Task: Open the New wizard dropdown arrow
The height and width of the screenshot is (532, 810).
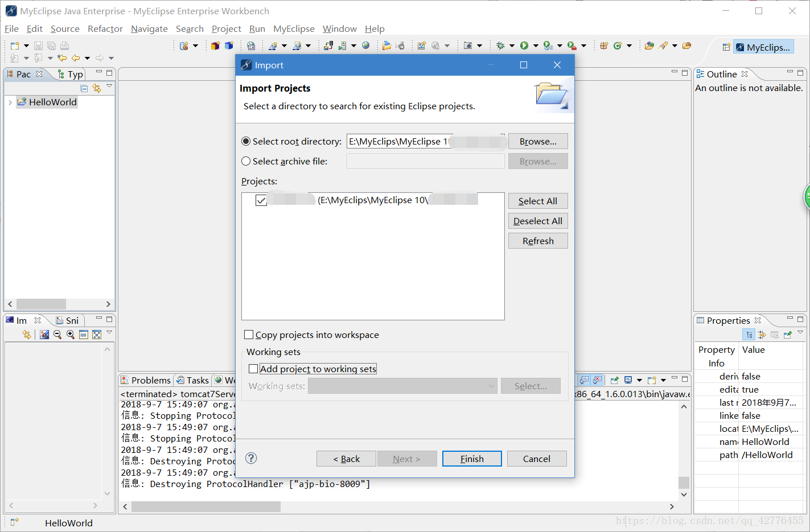Action: pos(26,46)
